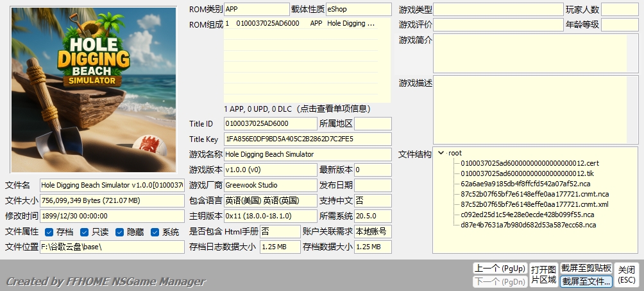Click the 打开图片区域 button
The width and height of the screenshot is (644, 291).
(x=543, y=274)
